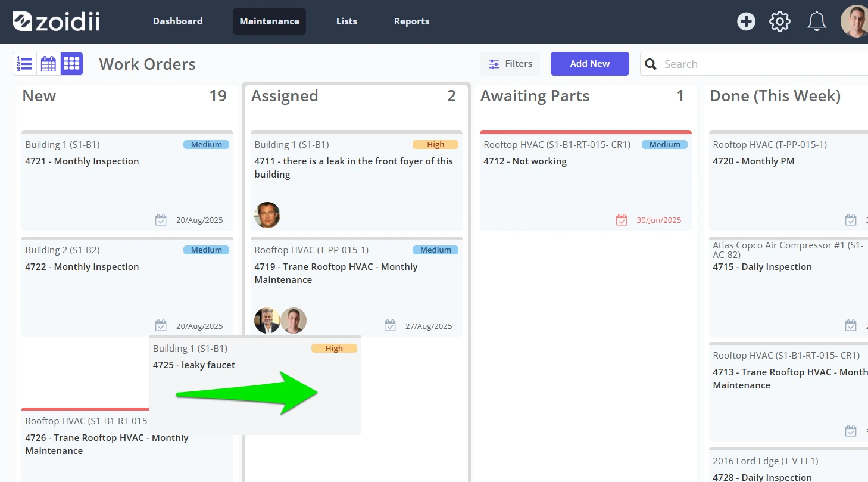Click Atlas Copco Air Compressor #1 asset label
Viewport: 868px width, 482px height.
coord(788,250)
